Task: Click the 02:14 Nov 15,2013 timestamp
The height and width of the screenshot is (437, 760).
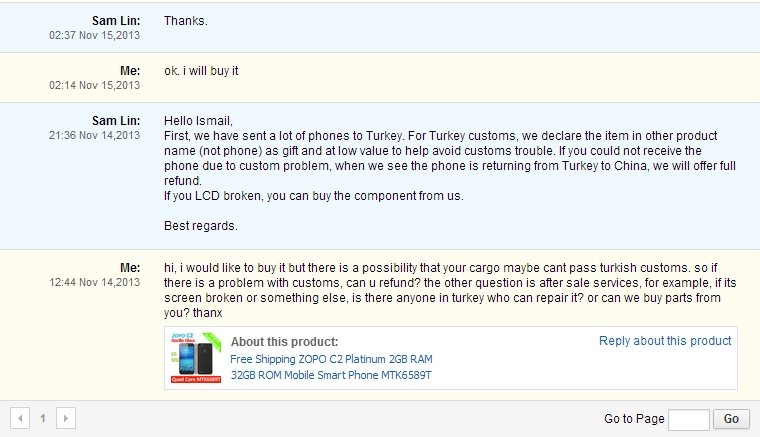Action: tap(95, 85)
